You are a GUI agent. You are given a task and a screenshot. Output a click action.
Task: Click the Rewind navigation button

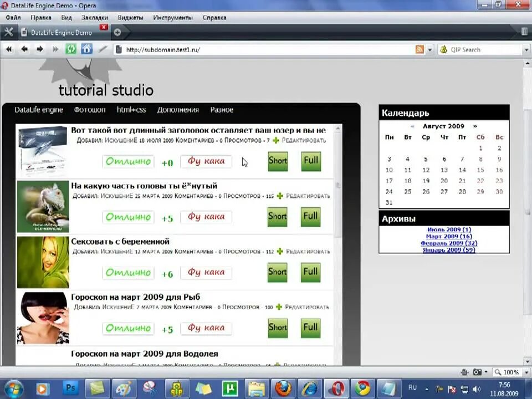pos(9,49)
